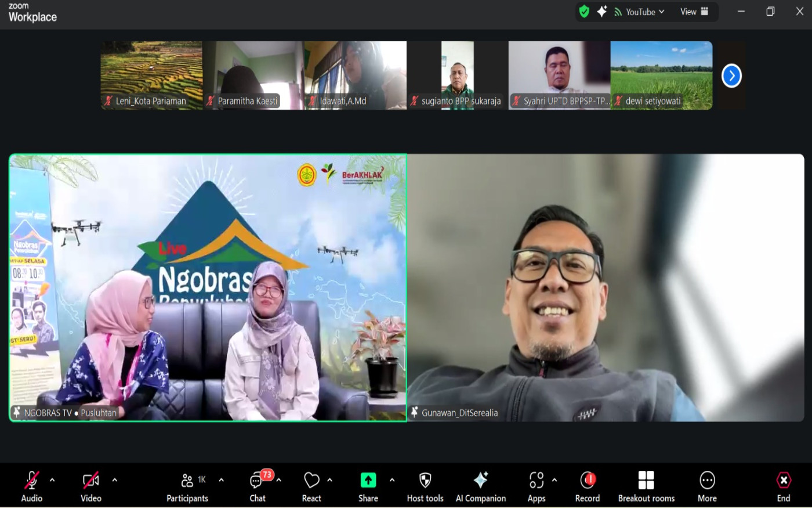
Task: Open Host tools shield menu
Action: pos(425,485)
